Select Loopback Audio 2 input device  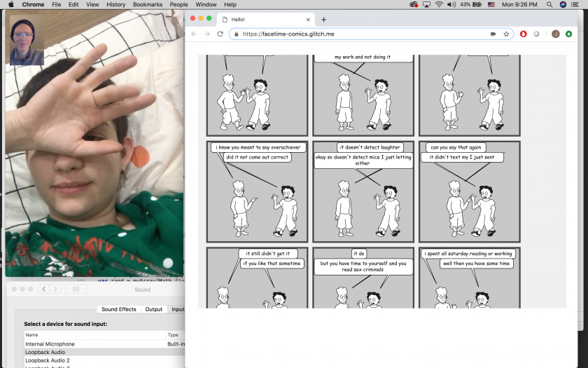(104, 360)
